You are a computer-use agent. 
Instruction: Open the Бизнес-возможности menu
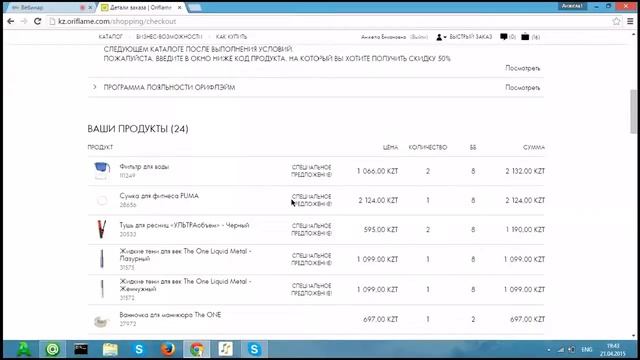[x=169, y=37]
